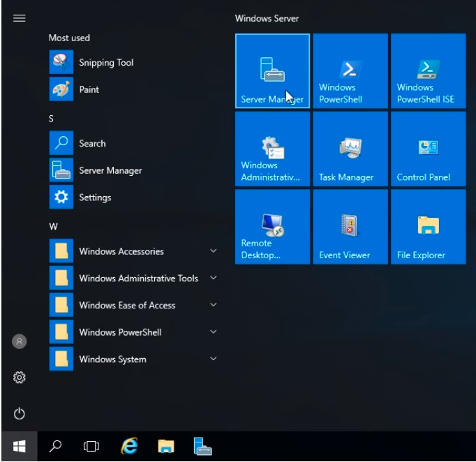Click the Windows Administrative Tools folder icon
This screenshot has height=462, width=476.
[x=61, y=278]
